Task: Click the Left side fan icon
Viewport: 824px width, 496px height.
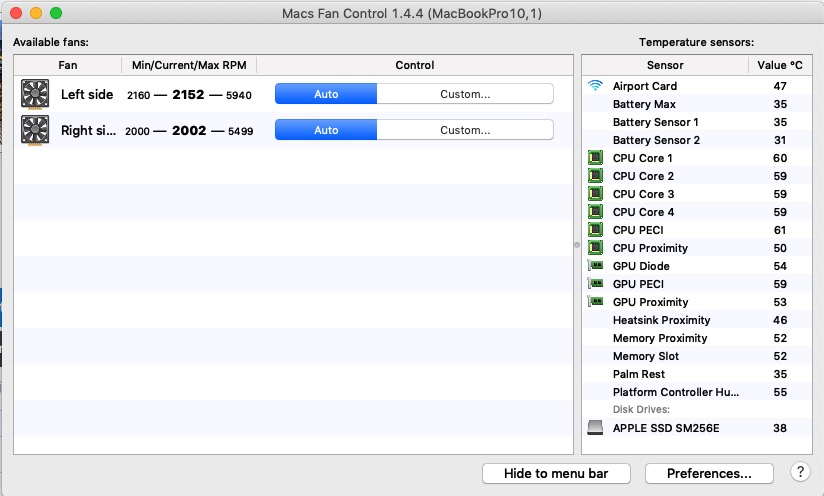Action: point(35,94)
